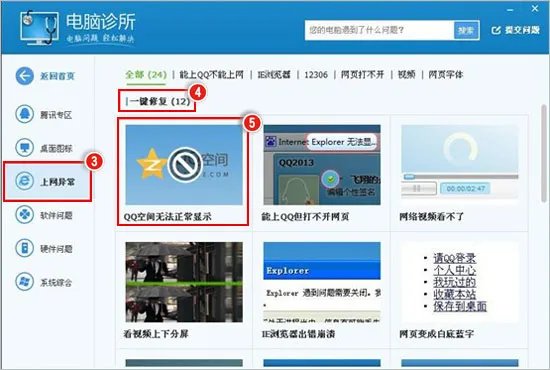This screenshot has width=550, height=370.
Task: Click the 搜索 search button
Action: [x=466, y=31]
